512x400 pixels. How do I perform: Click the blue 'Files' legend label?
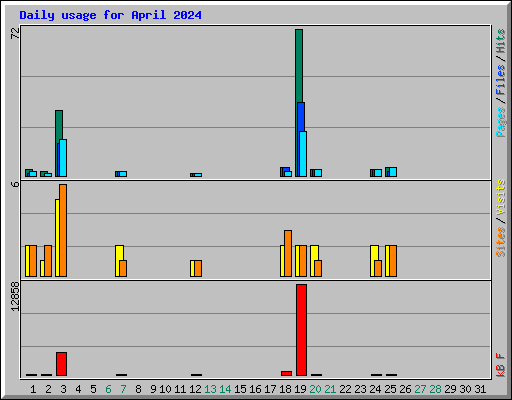pyautogui.click(x=501, y=80)
